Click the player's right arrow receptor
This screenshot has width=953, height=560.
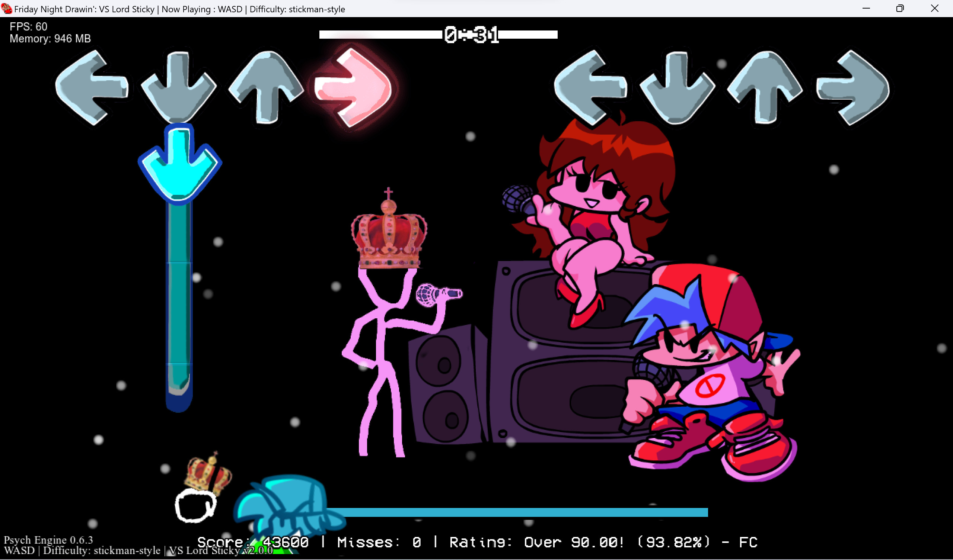click(852, 87)
